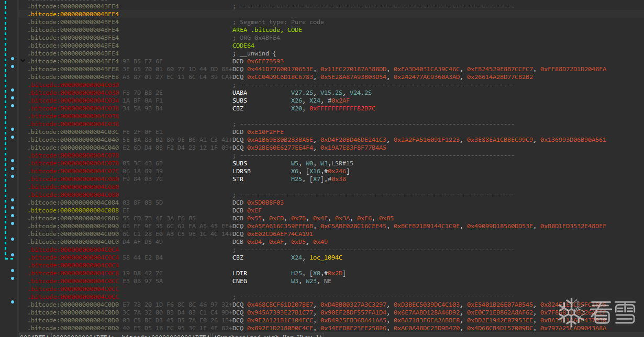Click address .bitcode:000000000004C089
The height and width of the screenshot is (337, 644).
[73, 218]
